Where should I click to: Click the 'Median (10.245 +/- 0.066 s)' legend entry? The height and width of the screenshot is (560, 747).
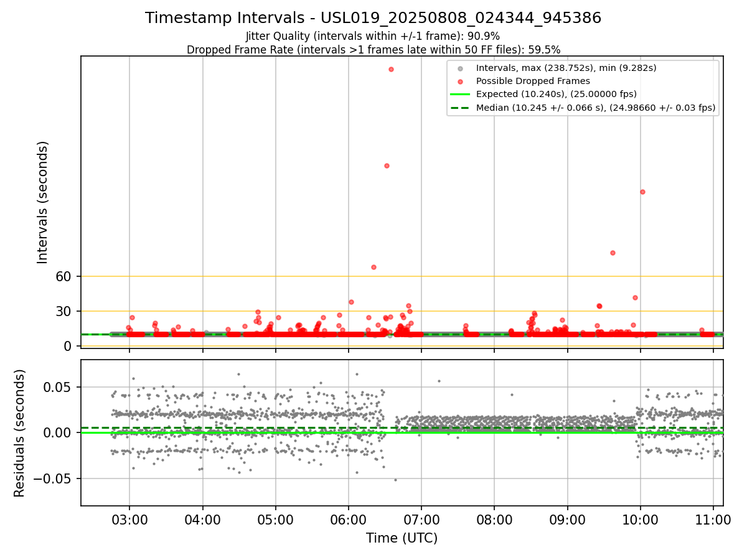point(596,108)
